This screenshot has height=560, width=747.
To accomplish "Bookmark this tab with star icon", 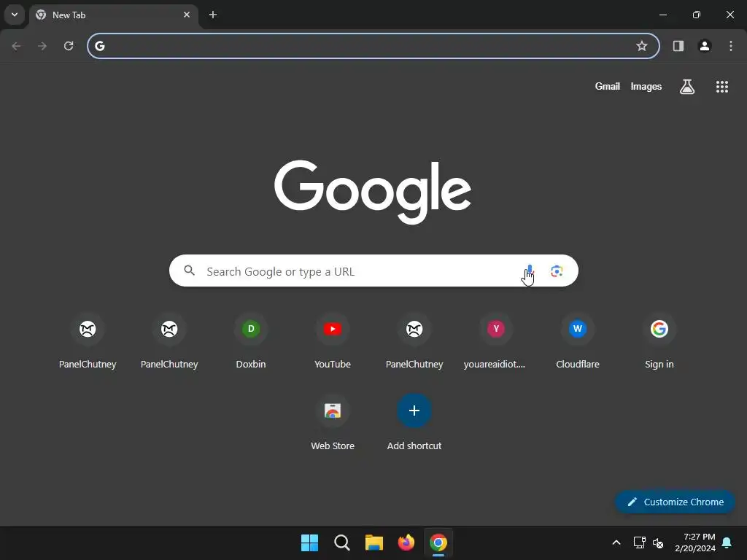I will (642, 46).
